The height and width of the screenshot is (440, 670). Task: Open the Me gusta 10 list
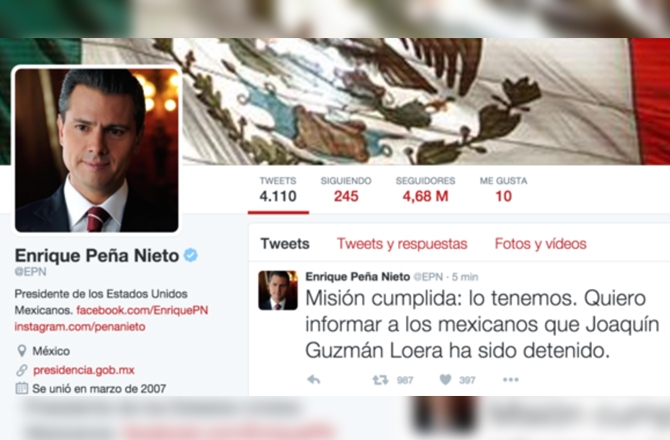(503, 189)
